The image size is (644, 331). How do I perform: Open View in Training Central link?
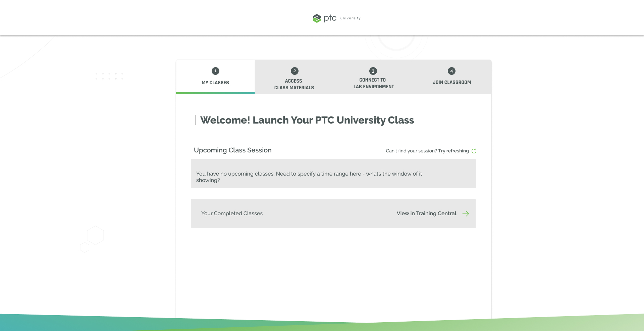(x=426, y=214)
